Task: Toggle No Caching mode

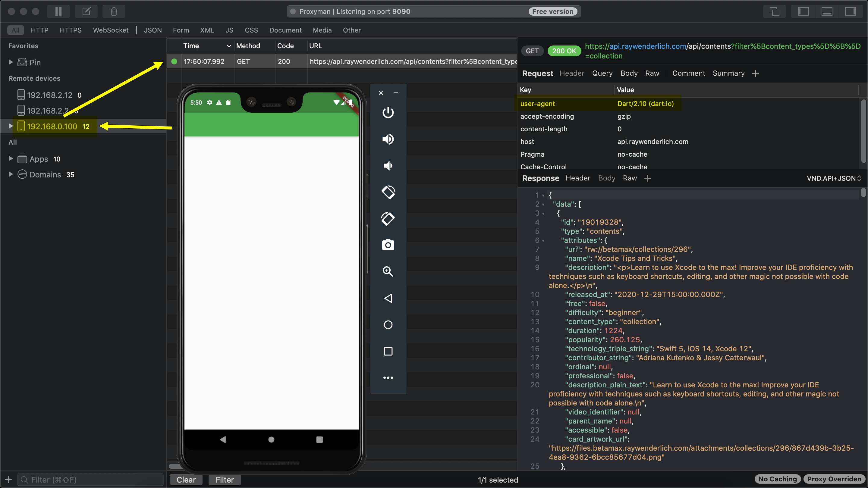Action: (x=777, y=479)
